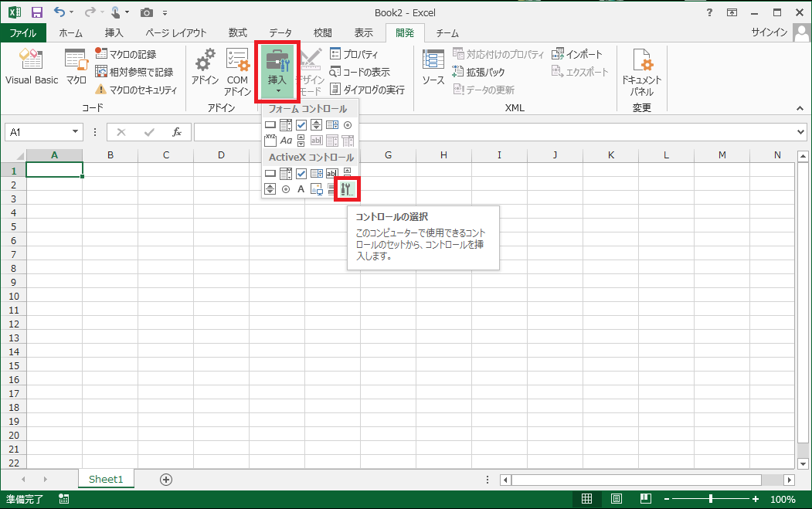Select ActiveX image control icon
This screenshot has height=509, width=812.
tap(316, 188)
